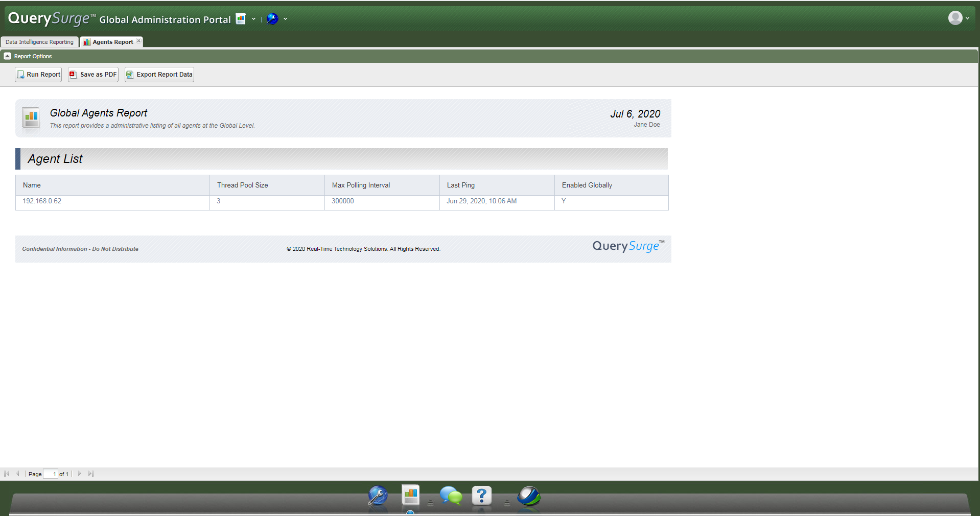980x516 pixels.
Task: Click the QuerySurge sphere dock icon
Action: tap(529, 496)
